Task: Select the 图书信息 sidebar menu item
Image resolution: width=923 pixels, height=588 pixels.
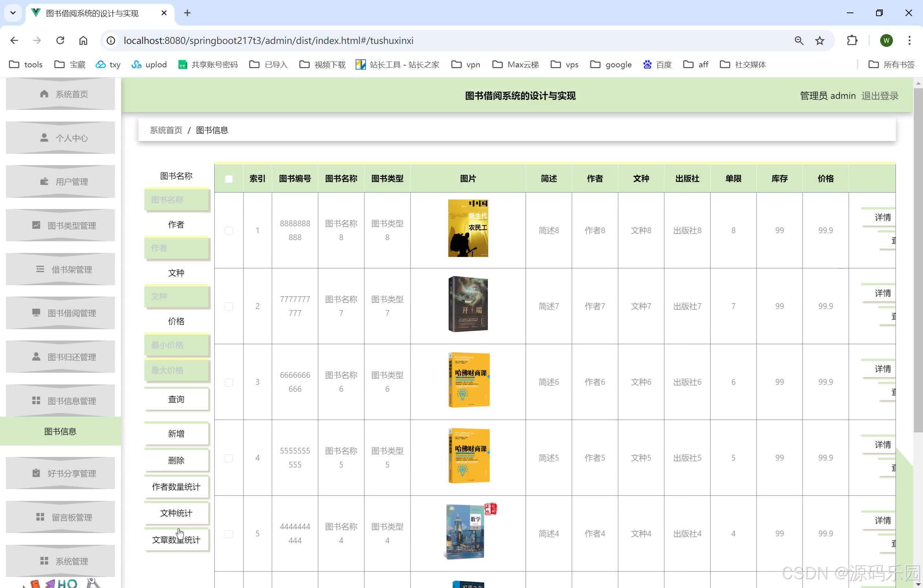Action: click(60, 431)
